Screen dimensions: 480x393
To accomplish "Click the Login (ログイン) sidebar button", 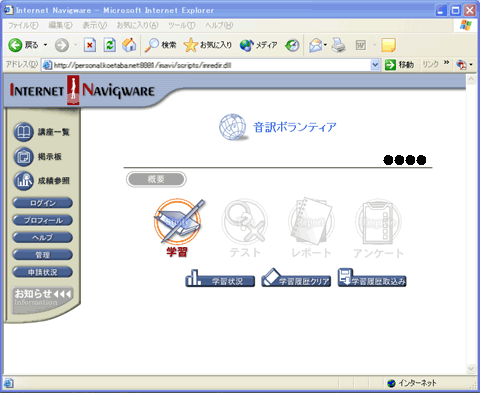I will click(x=42, y=203).
